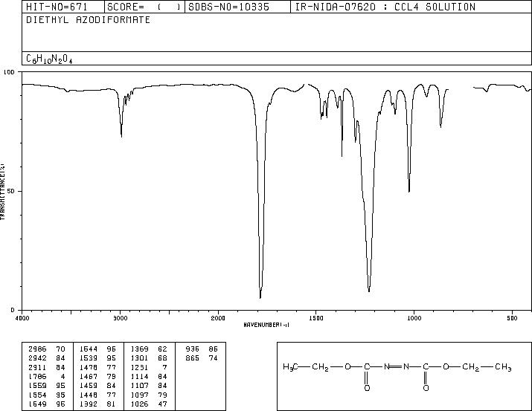Click the 50 y-axis tick label
The image size is (532, 411).
11,191
